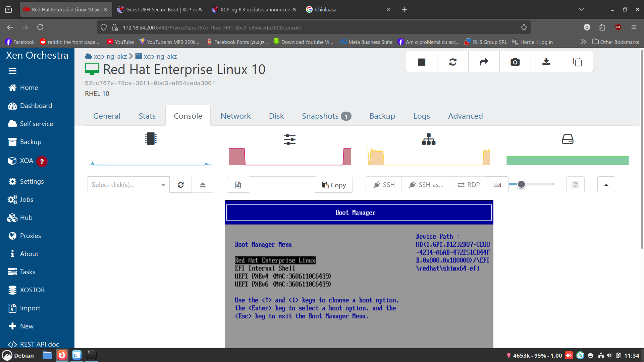644x362 pixels.
Task: Expand the bookmarks overflow chevron
Action: tap(583, 42)
